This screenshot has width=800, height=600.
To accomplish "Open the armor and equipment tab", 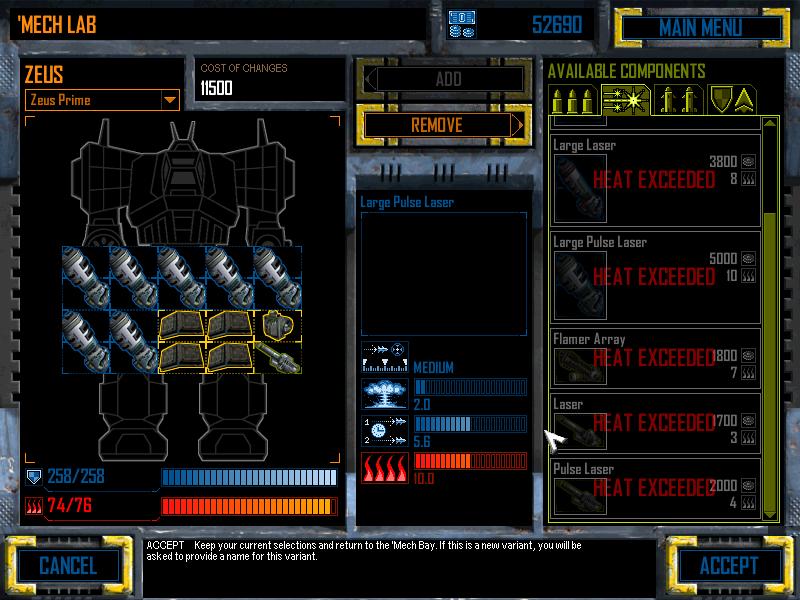I will tap(731, 101).
